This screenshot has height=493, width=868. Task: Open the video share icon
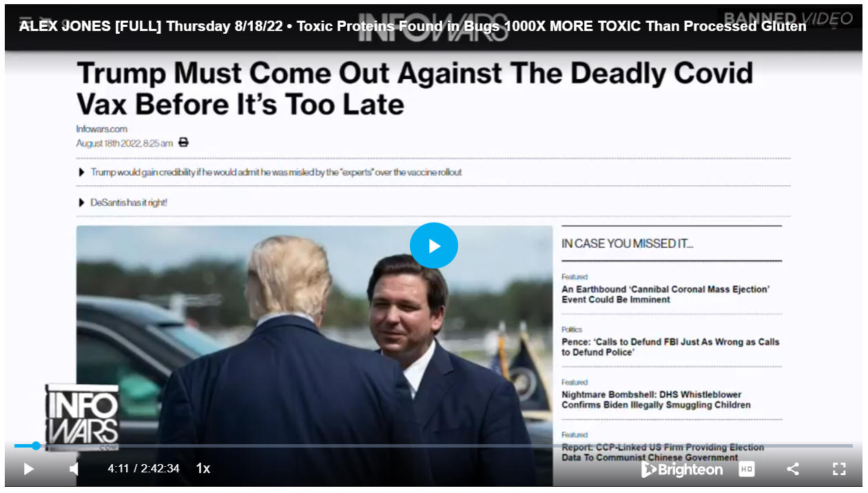(x=793, y=469)
